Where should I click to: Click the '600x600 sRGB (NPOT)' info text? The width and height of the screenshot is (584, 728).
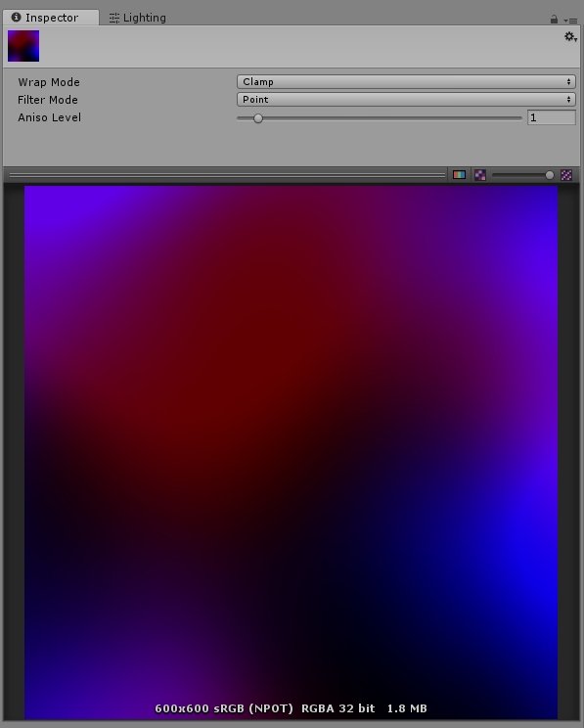(224, 708)
